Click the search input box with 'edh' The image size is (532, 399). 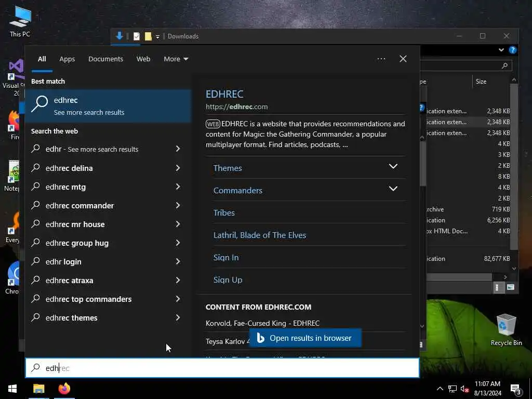222,368
